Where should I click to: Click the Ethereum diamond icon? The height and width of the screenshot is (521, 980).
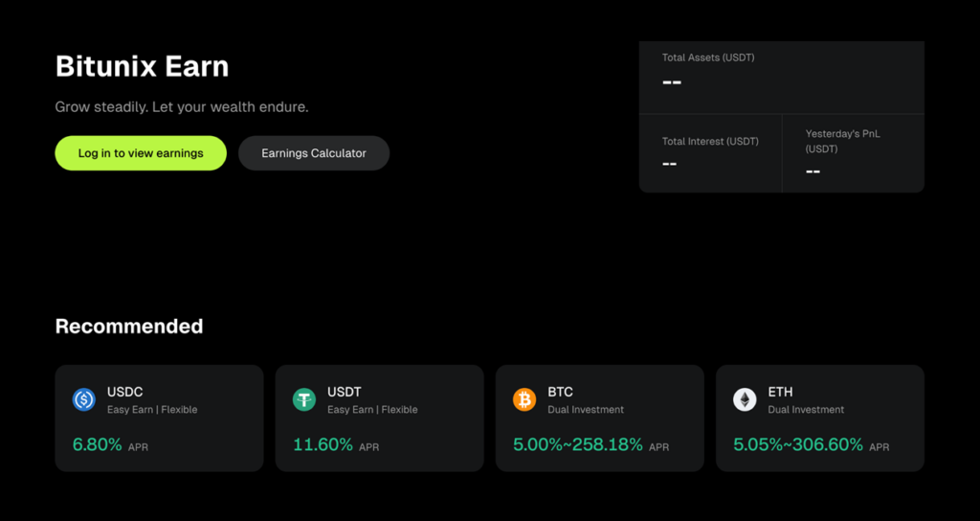click(745, 399)
